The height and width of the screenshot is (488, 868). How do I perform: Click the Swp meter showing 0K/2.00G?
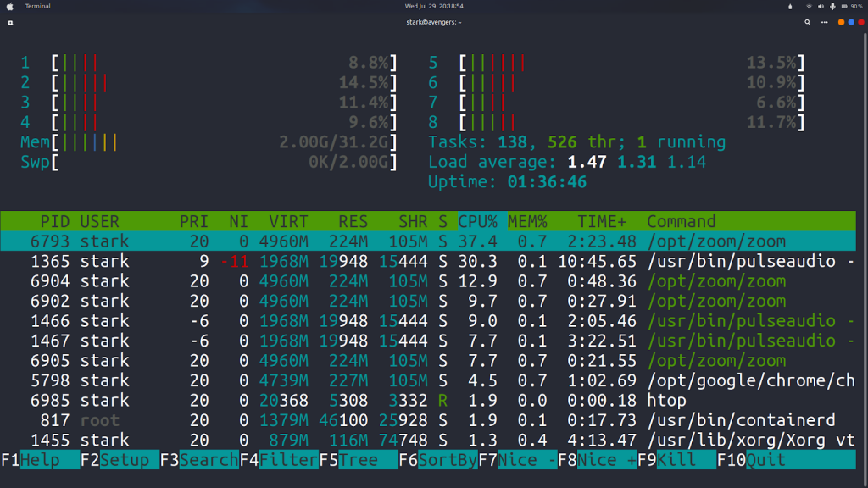point(209,162)
